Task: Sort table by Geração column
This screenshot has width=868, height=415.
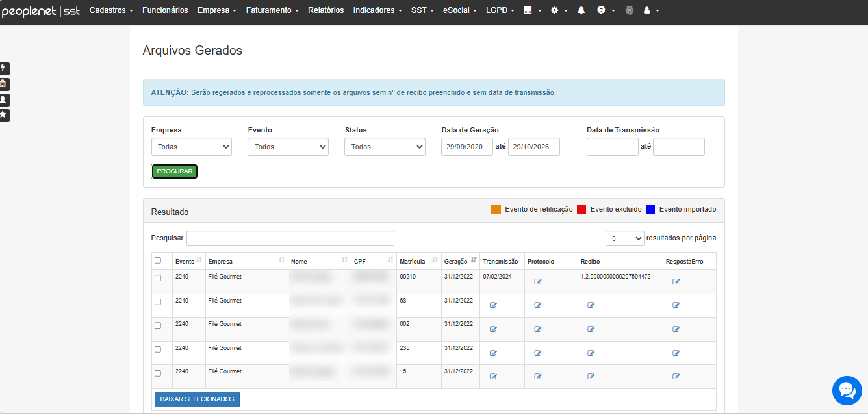Action: coord(461,261)
